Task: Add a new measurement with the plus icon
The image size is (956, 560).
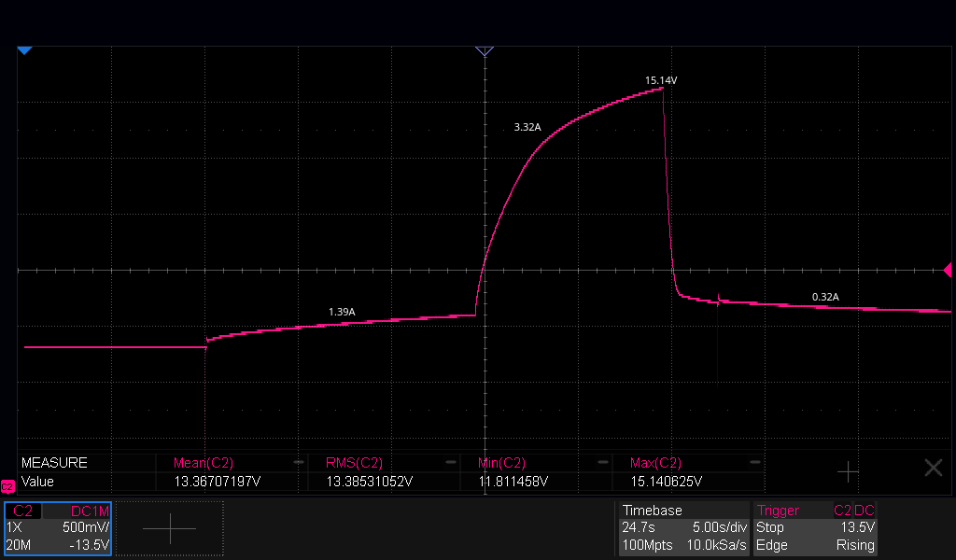Action: [848, 471]
